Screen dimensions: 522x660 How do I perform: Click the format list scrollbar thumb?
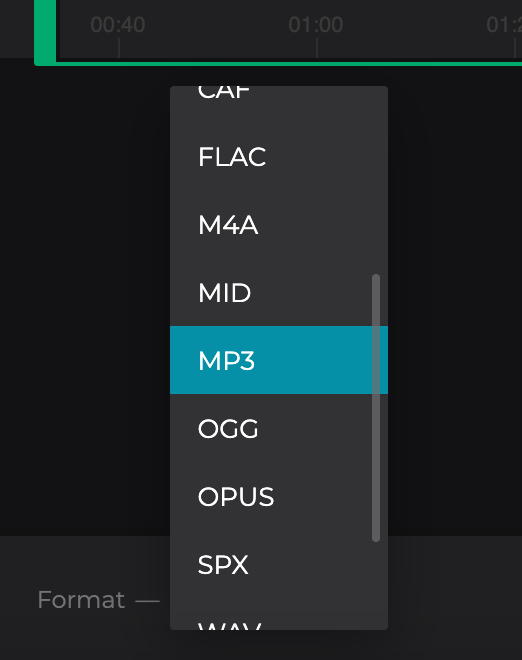point(376,408)
